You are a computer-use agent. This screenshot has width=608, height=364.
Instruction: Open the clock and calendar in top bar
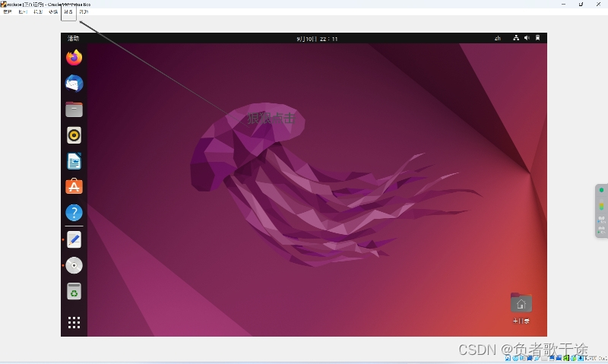(317, 39)
